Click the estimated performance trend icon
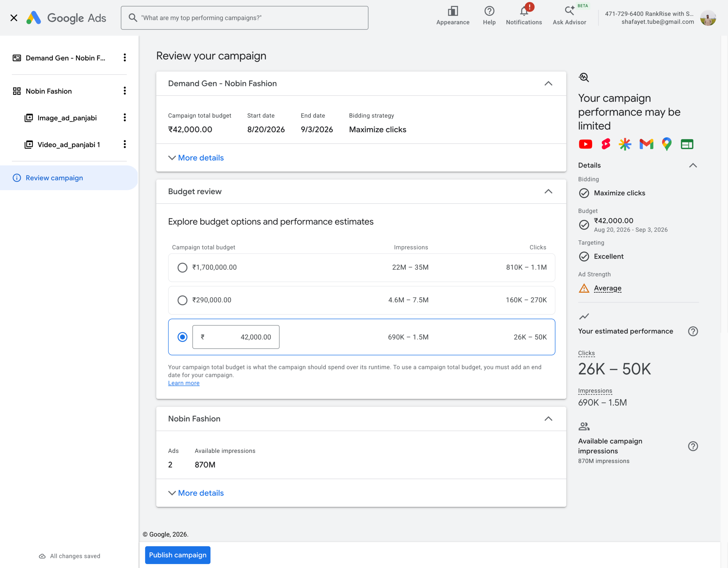This screenshot has width=728, height=568. (584, 316)
